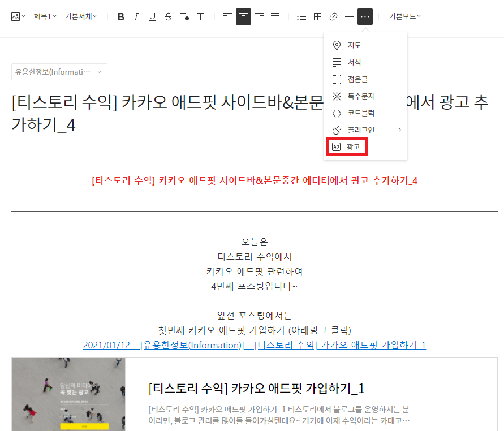
Task: Click the code block brackets icon
Action: pos(337,114)
